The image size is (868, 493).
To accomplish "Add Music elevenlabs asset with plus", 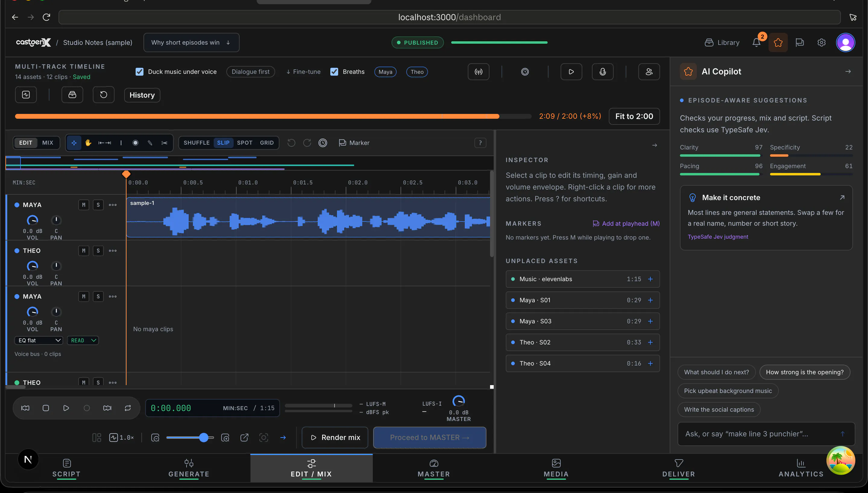I will [x=650, y=279].
